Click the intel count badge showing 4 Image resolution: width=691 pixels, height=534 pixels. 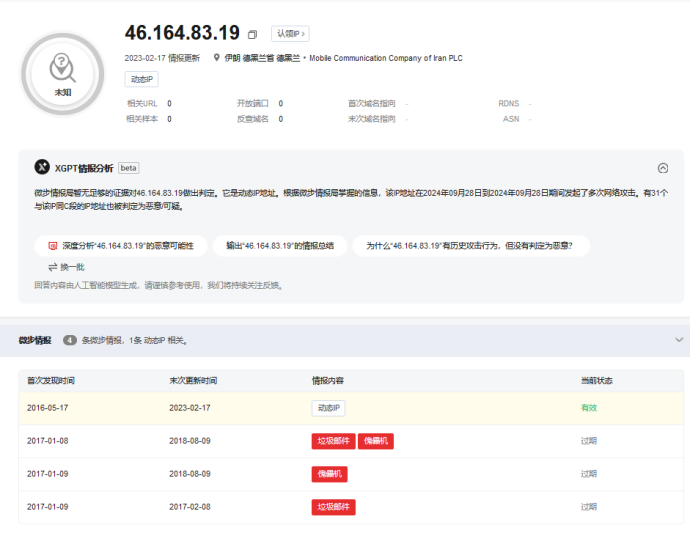click(x=70, y=340)
